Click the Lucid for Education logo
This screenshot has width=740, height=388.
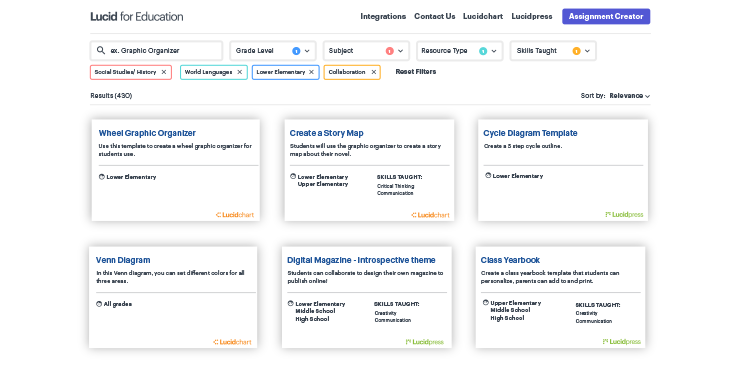click(x=137, y=17)
